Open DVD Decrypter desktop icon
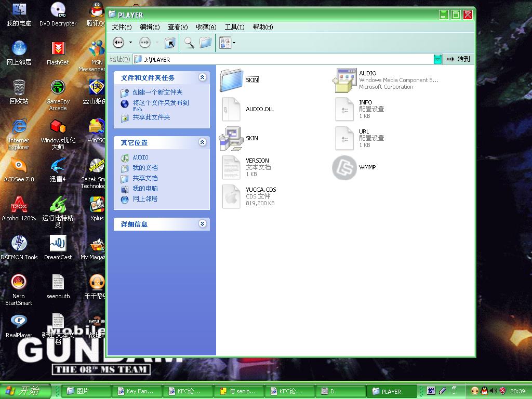 click(x=58, y=14)
